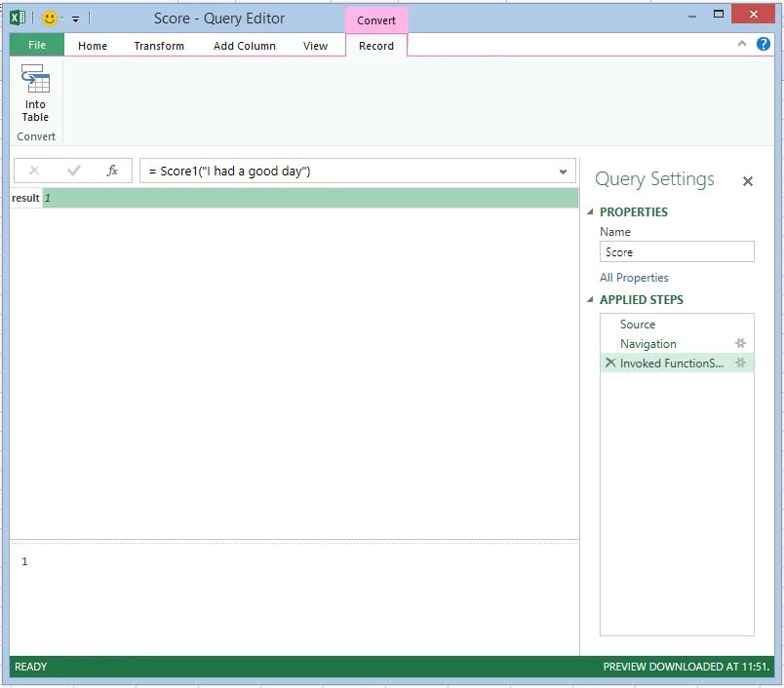Click the Excel application icon in title bar
The height and width of the screenshot is (688, 784).
click(18, 19)
